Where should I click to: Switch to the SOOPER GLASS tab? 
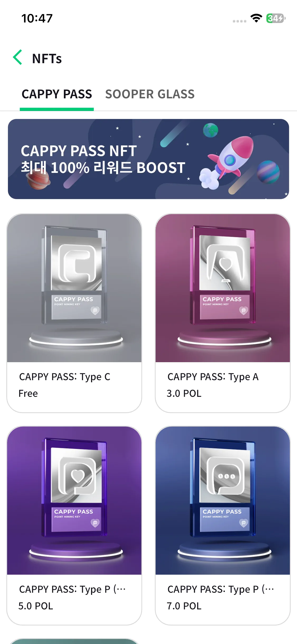pos(150,94)
